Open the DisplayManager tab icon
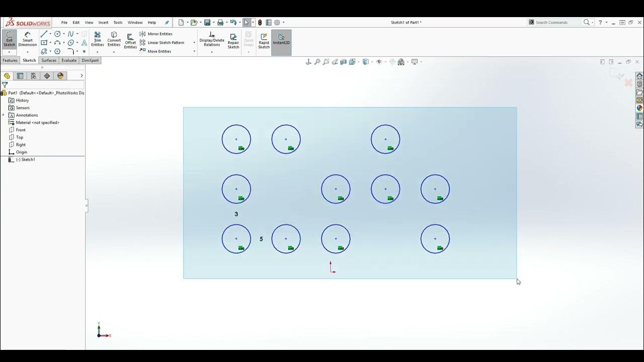This screenshot has width=644, height=362. (60, 76)
